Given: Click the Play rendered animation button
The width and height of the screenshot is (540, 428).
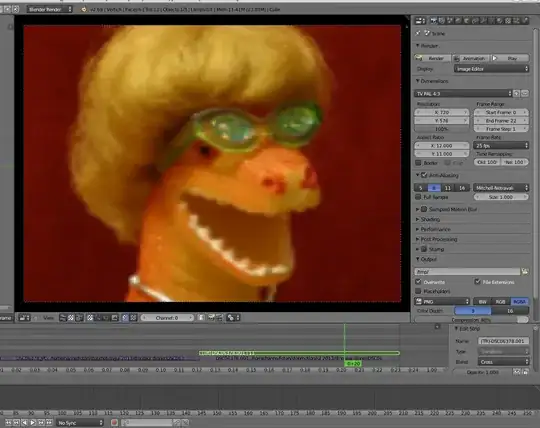Looking at the screenshot, I should click(510, 58).
